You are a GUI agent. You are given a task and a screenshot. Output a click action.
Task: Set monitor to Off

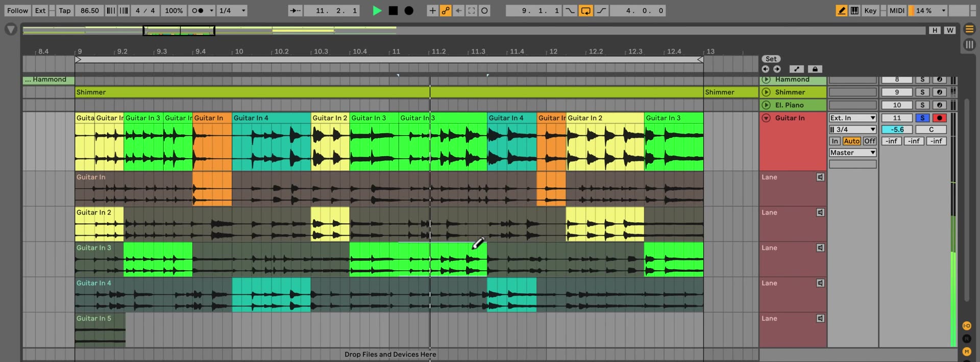coord(870,141)
